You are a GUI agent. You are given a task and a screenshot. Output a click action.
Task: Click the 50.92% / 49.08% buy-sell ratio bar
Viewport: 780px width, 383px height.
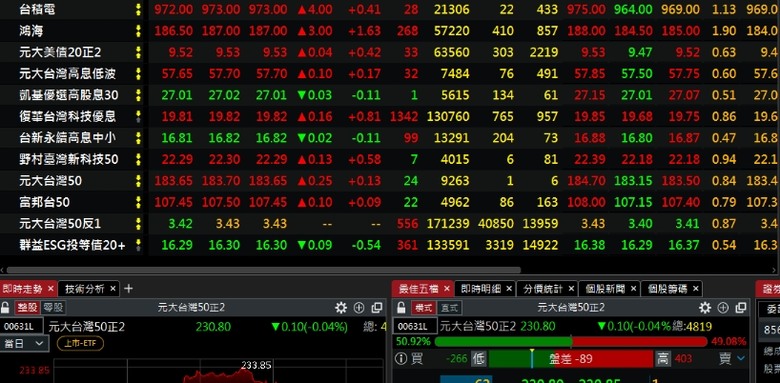(x=571, y=342)
